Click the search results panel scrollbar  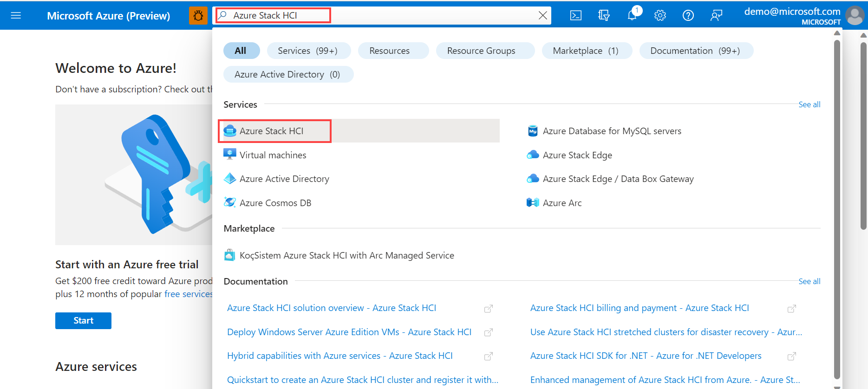tap(837, 209)
